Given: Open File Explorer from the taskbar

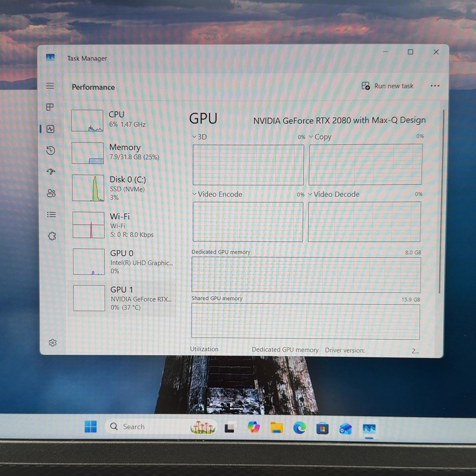Looking at the screenshot, I should 277,428.
